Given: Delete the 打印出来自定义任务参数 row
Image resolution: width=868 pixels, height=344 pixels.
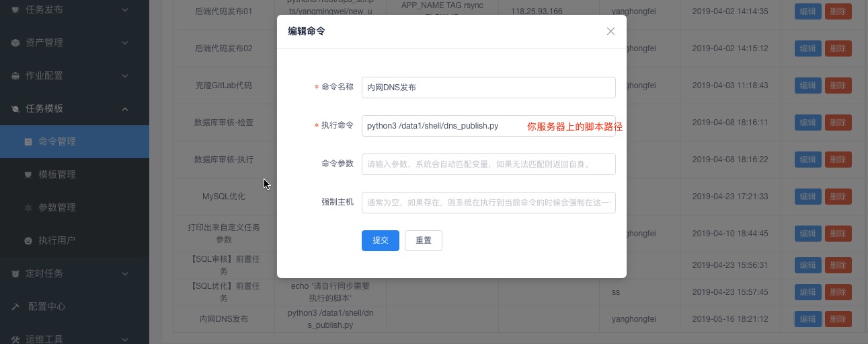Looking at the screenshot, I should point(838,233).
